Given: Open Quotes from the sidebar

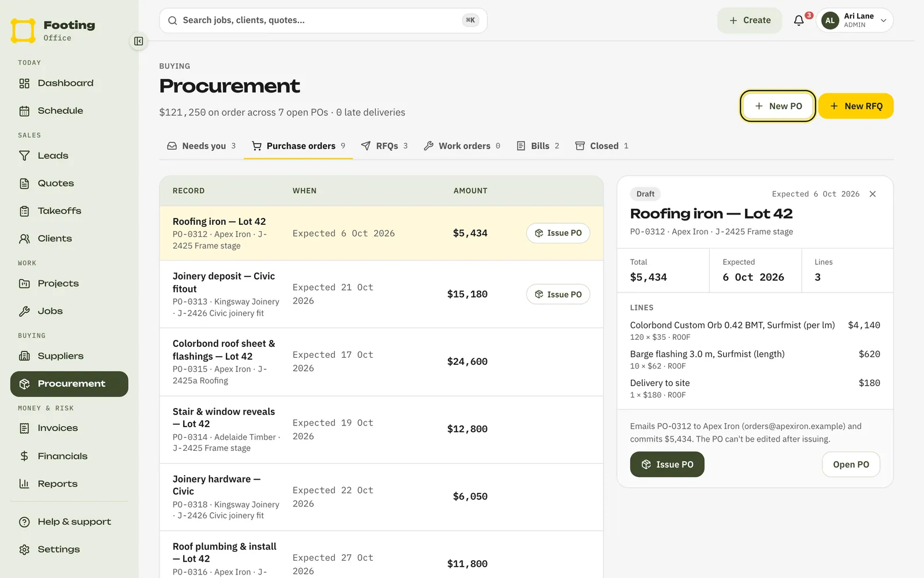Looking at the screenshot, I should [69, 183].
